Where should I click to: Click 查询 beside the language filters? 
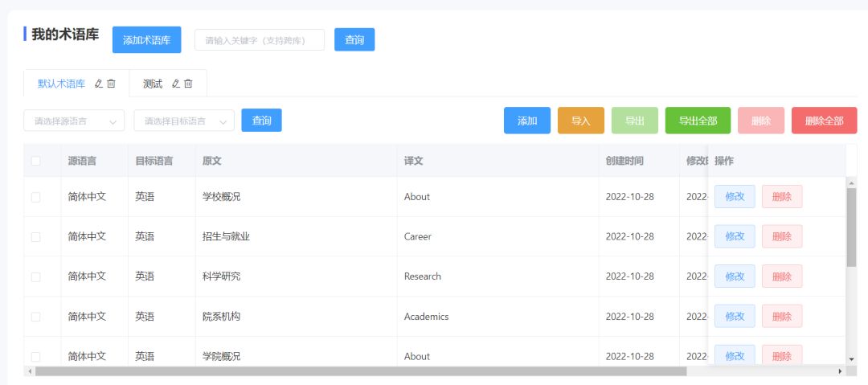[261, 121]
